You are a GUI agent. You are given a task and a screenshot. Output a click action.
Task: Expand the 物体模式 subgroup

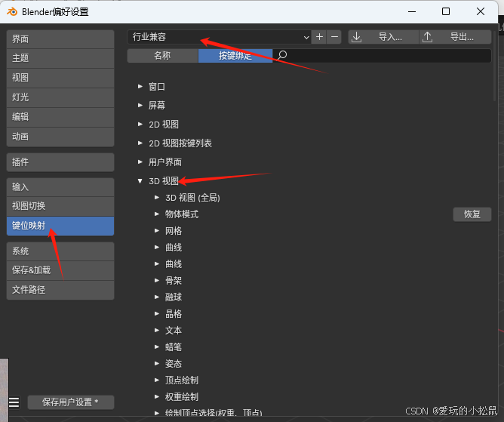point(157,214)
